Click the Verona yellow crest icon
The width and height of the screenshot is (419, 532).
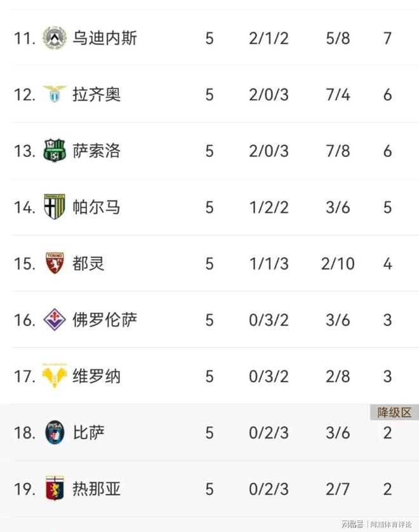tap(55, 376)
